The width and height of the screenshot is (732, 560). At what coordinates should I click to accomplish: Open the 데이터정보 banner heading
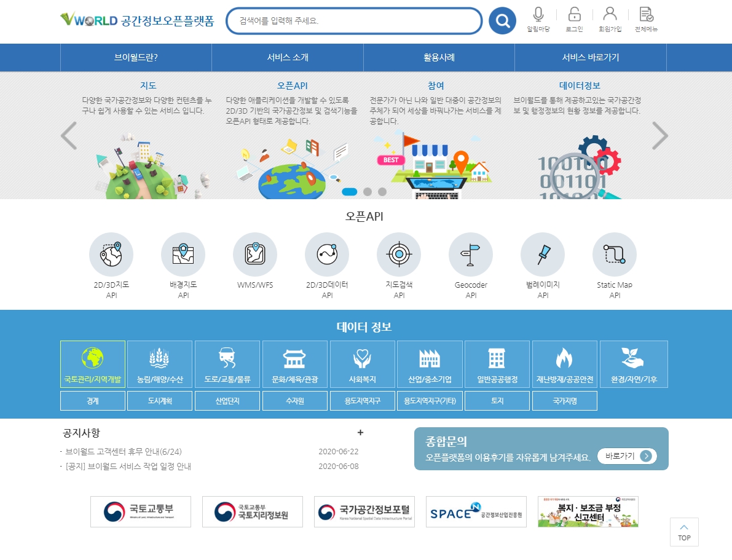click(580, 85)
